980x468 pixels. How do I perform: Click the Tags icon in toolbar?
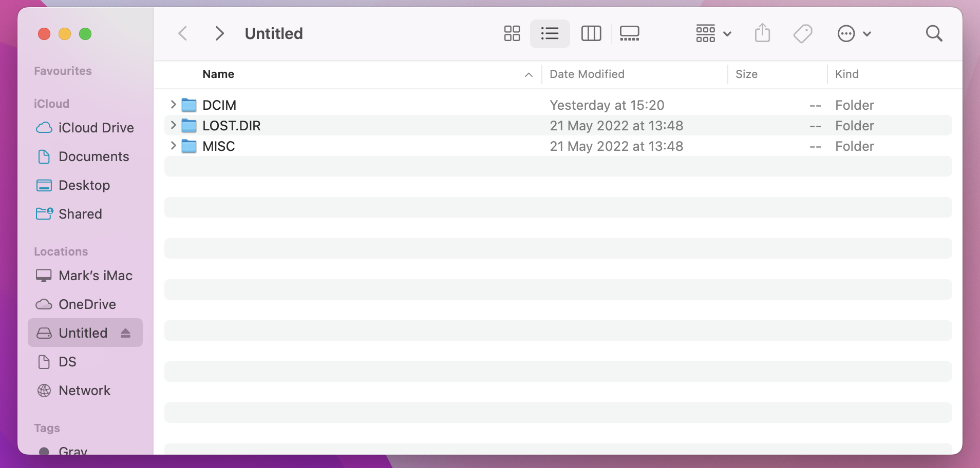coord(802,34)
